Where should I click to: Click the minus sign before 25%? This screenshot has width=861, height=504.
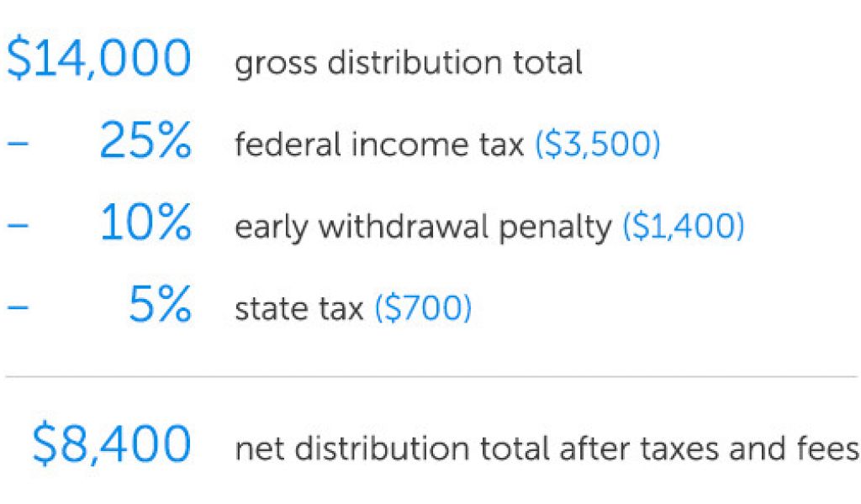point(18,144)
